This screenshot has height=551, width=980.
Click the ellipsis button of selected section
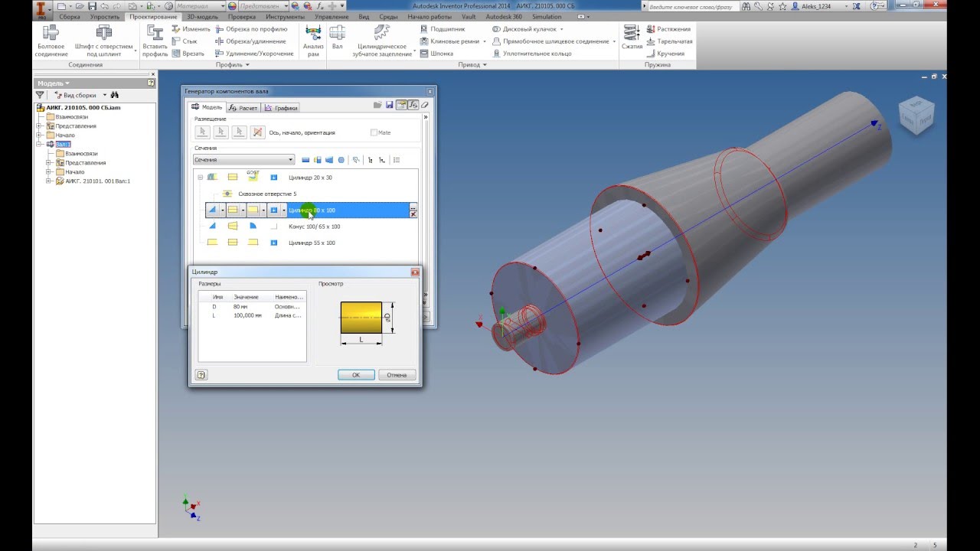coord(413,207)
